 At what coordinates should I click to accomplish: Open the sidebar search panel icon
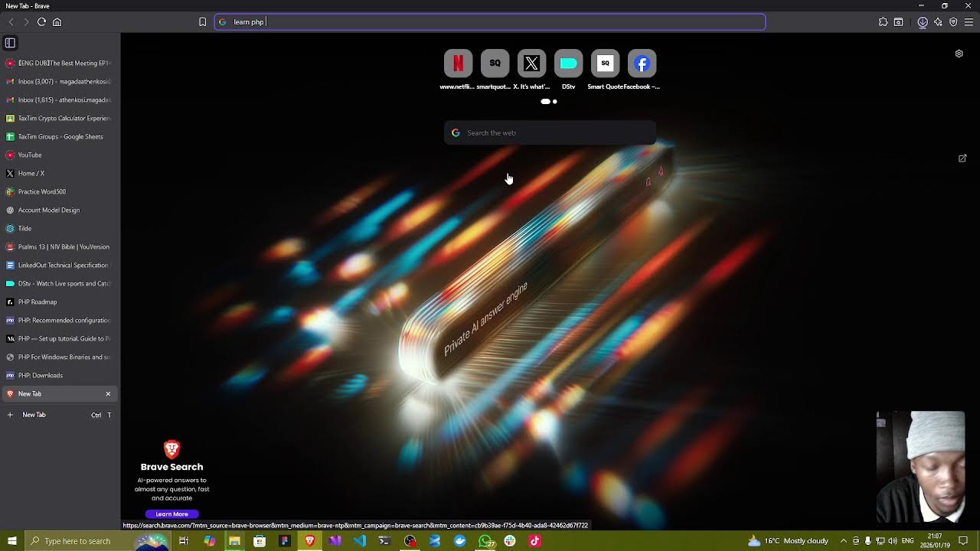click(x=898, y=22)
